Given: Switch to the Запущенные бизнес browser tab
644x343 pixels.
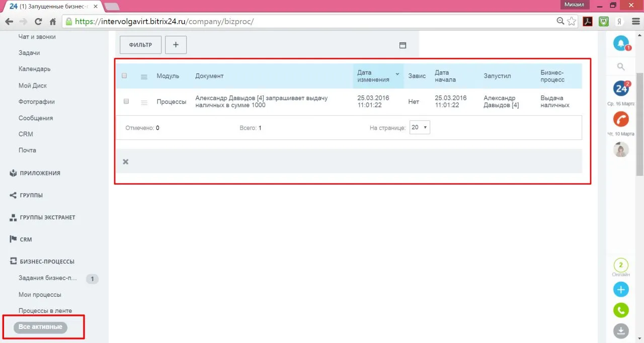Looking at the screenshot, I should click(x=53, y=6).
